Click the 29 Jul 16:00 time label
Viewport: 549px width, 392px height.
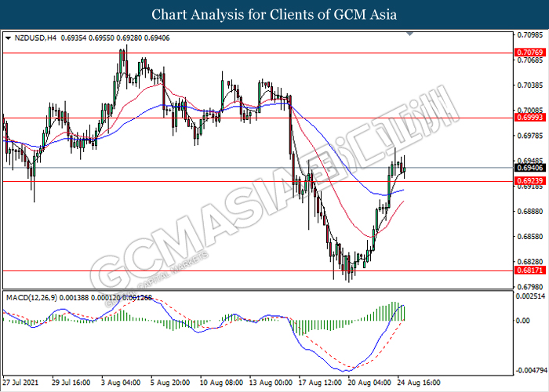tap(71, 383)
